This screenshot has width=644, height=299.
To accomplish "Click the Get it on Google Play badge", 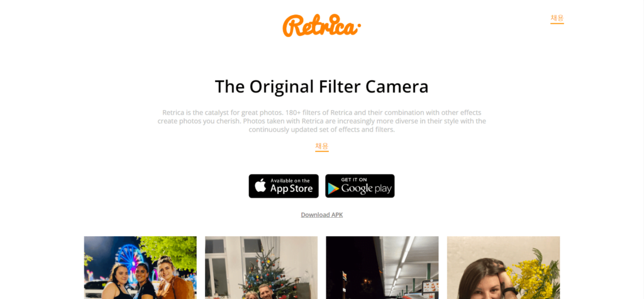I will (x=360, y=186).
